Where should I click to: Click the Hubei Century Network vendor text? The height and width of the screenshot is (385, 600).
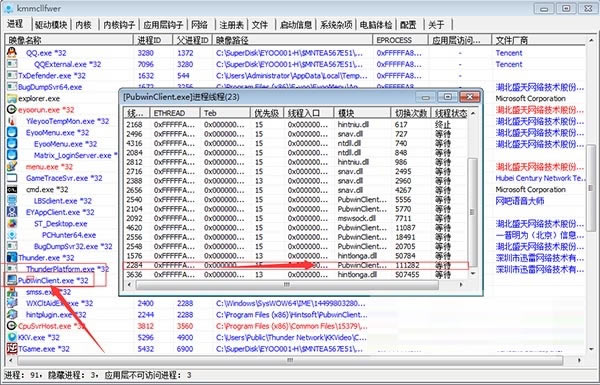pos(540,178)
